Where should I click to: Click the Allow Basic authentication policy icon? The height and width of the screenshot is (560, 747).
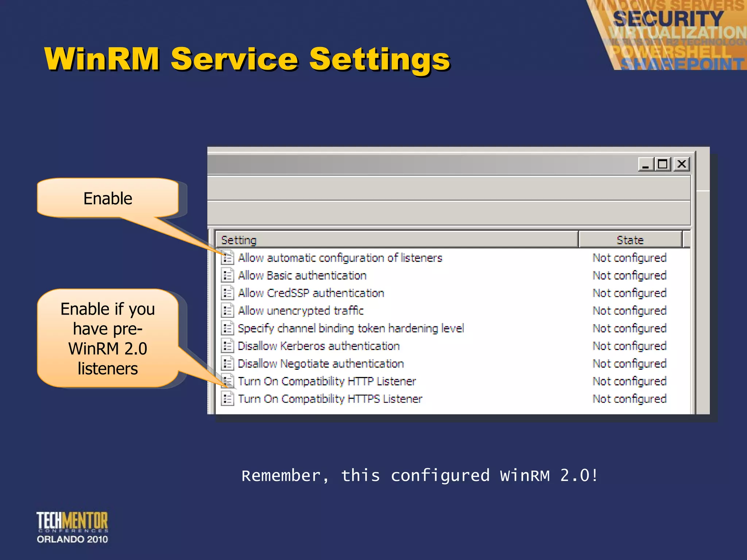pos(228,275)
